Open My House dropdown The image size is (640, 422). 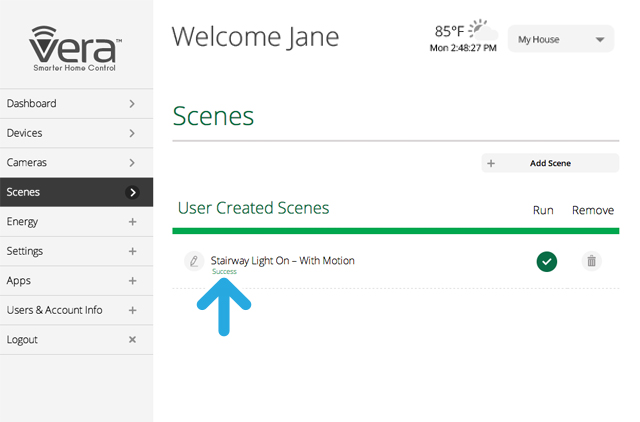point(560,40)
